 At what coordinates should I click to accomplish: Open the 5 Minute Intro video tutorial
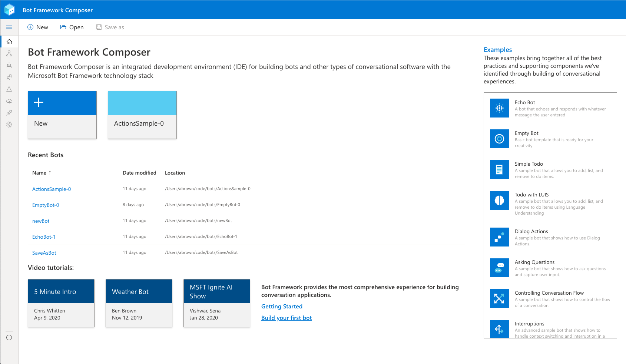point(61,303)
